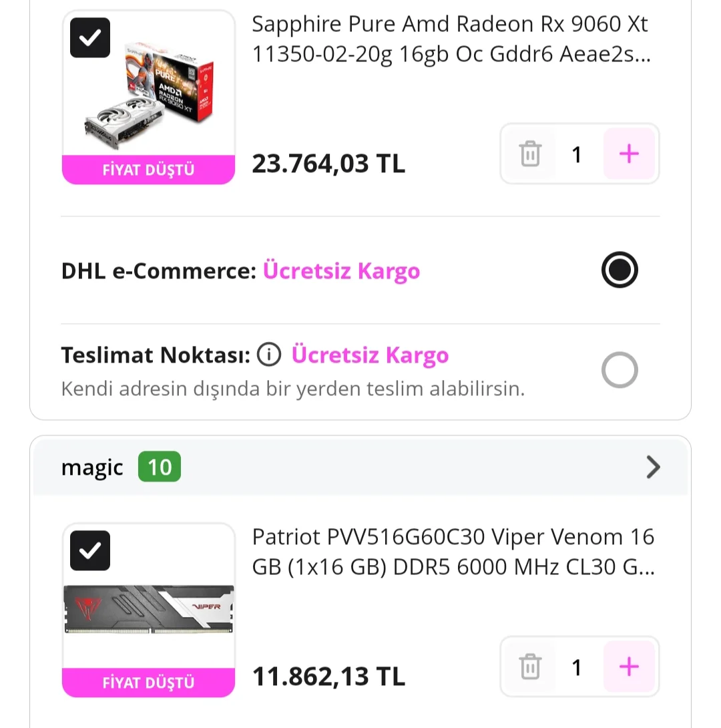Uncheck the Sapphire Radeon product checkbox
Viewport: 721px width, 728px height.
(90, 38)
